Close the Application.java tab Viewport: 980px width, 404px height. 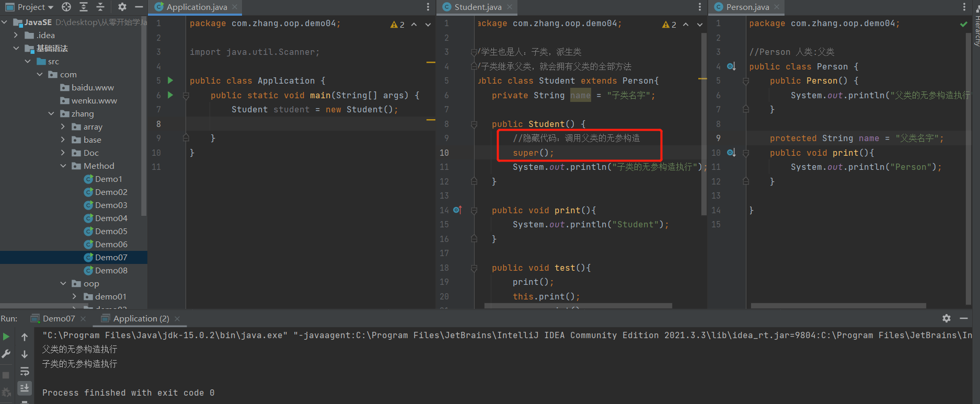click(x=235, y=7)
